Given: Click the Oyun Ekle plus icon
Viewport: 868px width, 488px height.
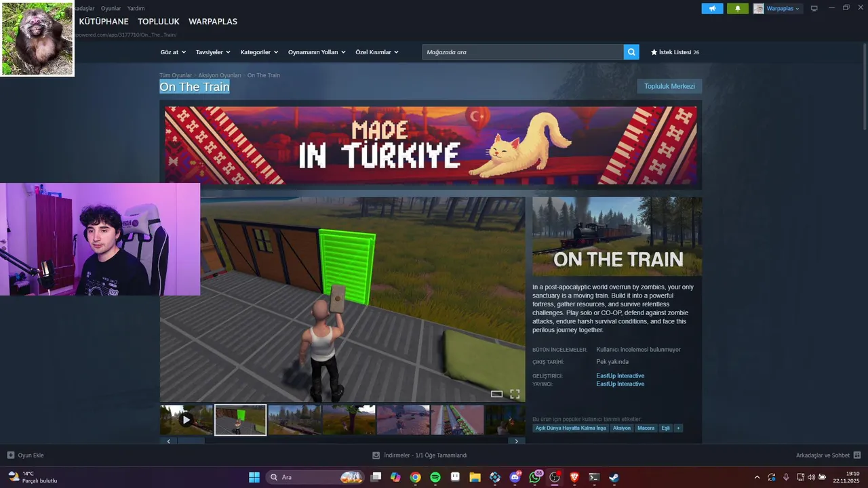Looking at the screenshot, I should (x=11, y=455).
